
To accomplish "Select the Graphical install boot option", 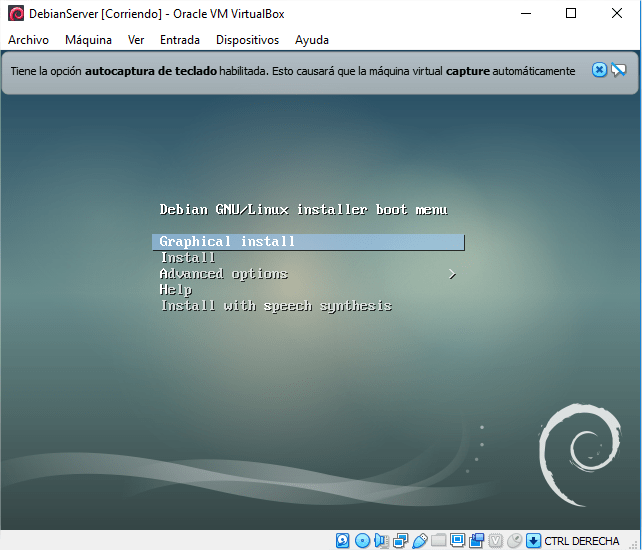I will pos(308,242).
